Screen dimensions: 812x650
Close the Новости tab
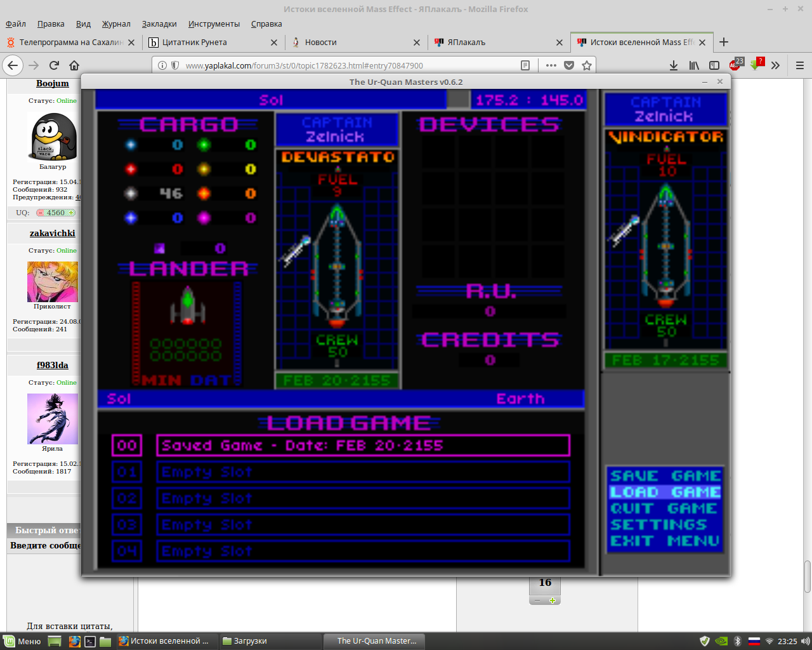point(417,43)
